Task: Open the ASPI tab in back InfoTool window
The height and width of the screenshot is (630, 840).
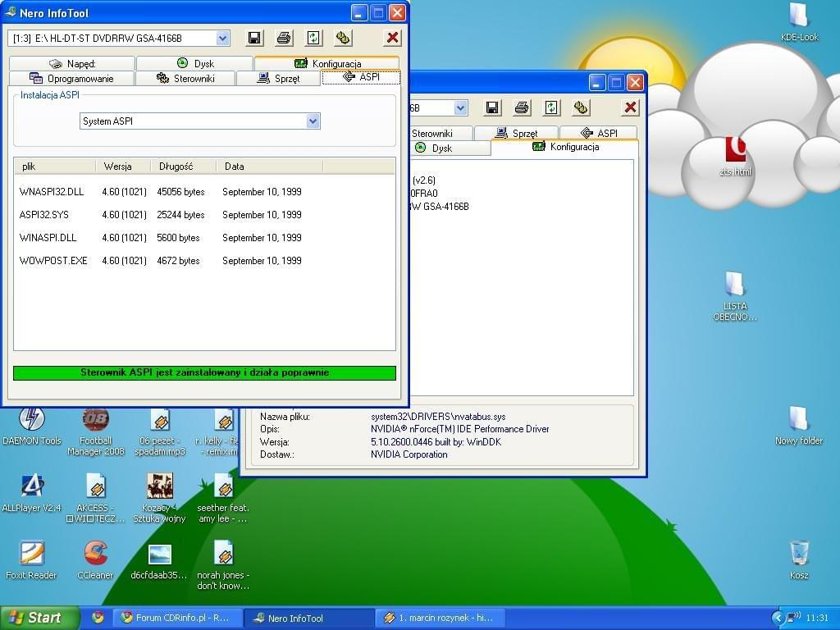Action: (599, 133)
